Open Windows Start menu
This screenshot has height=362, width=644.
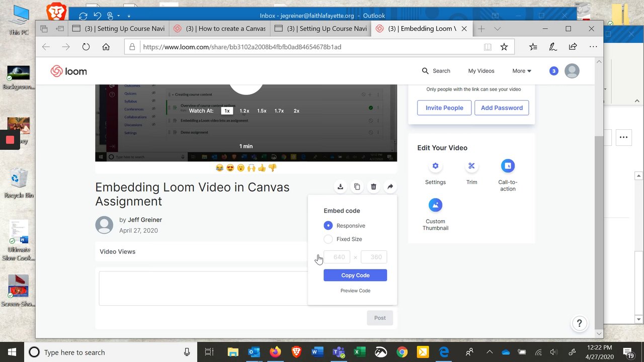coord(12,352)
